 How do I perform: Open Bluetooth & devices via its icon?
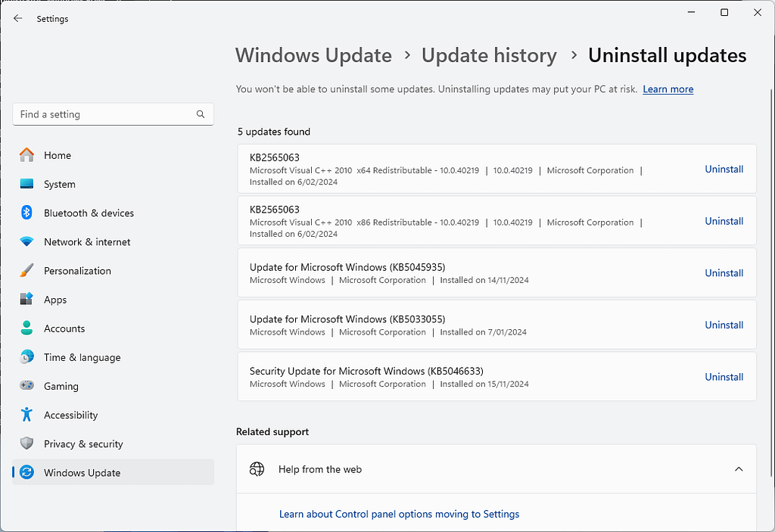(28, 213)
